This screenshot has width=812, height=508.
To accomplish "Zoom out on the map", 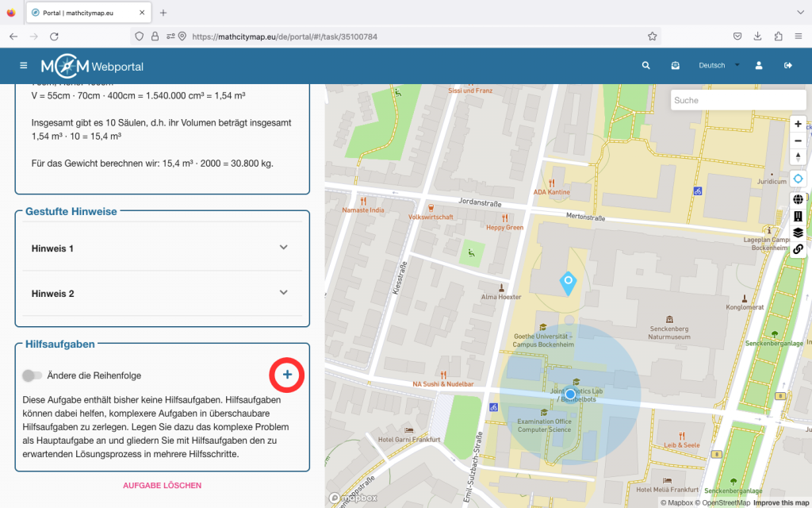I will [798, 140].
